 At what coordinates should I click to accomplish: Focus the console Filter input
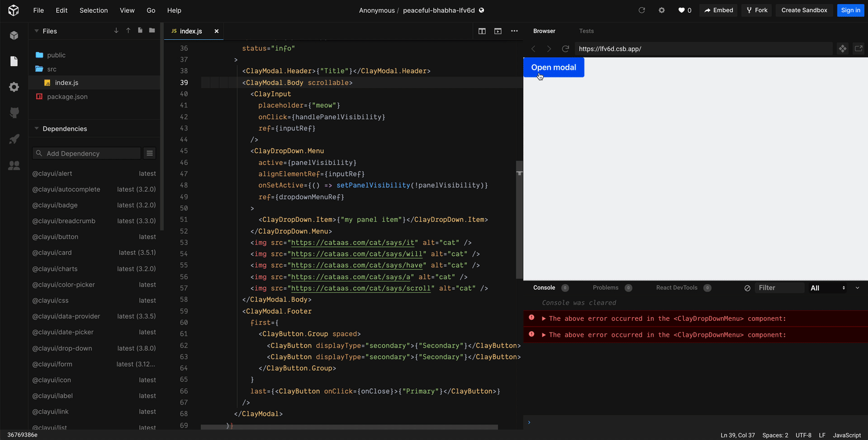(x=780, y=288)
